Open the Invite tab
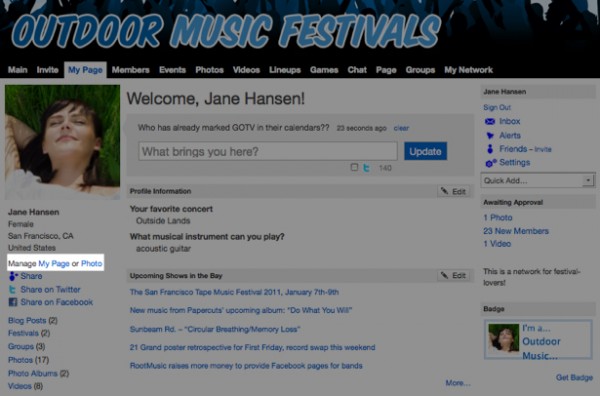Screen dimensions: 600x396 click(x=47, y=70)
